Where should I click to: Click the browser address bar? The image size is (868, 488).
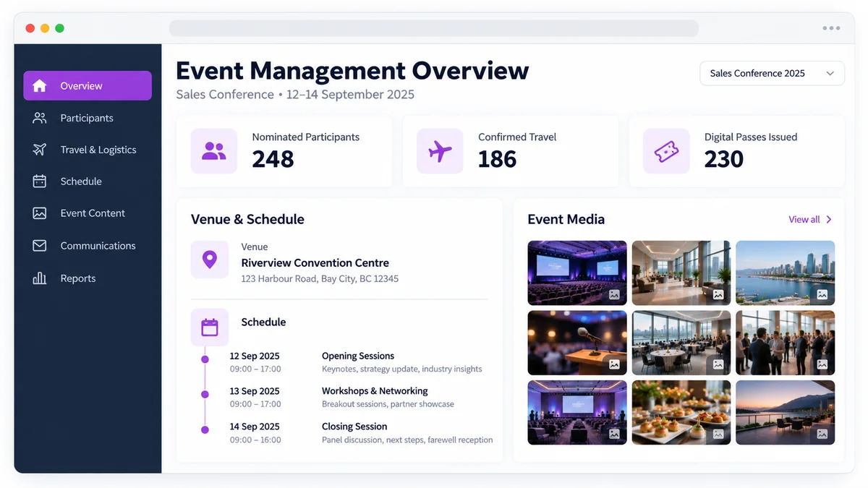434,28
